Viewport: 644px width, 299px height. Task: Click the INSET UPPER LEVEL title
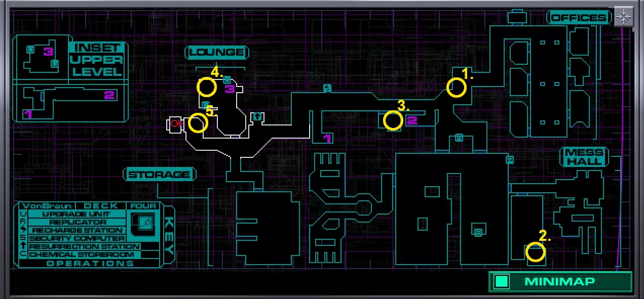[x=97, y=60]
